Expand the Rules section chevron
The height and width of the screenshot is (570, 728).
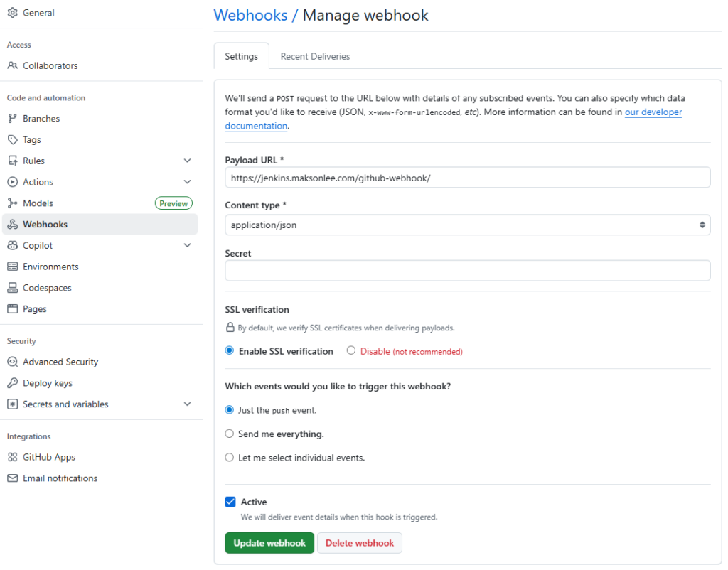point(187,161)
